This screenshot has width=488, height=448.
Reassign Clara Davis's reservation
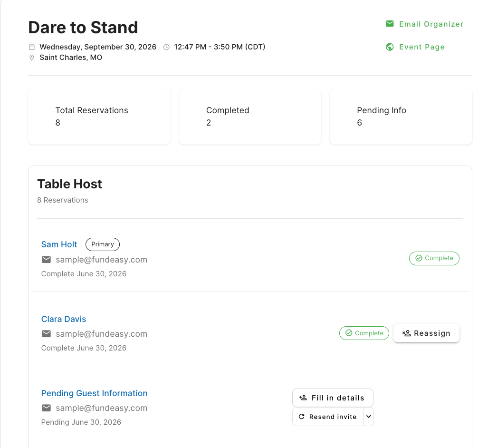coord(426,333)
